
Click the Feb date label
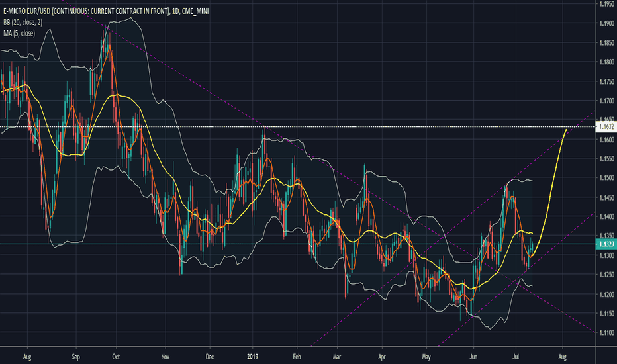(x=297, y=357)
